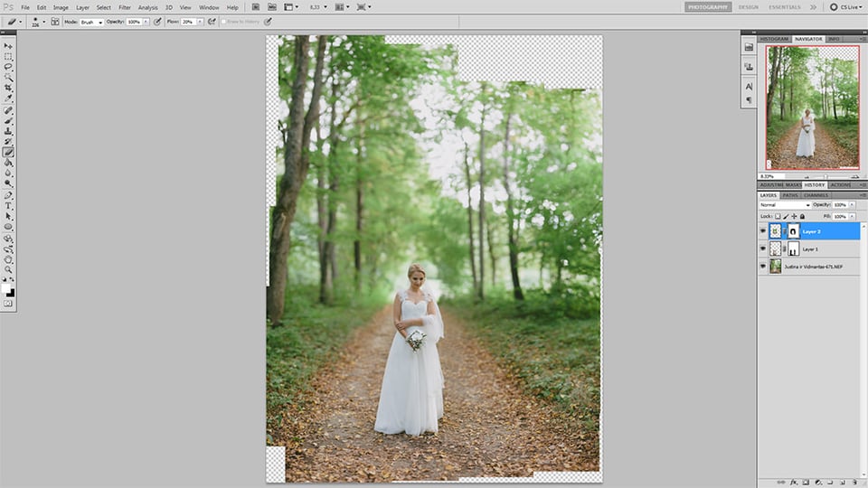Viewport: 868px width, 488px height.
Task: Select the Hand tool
Action: (8, 259)
